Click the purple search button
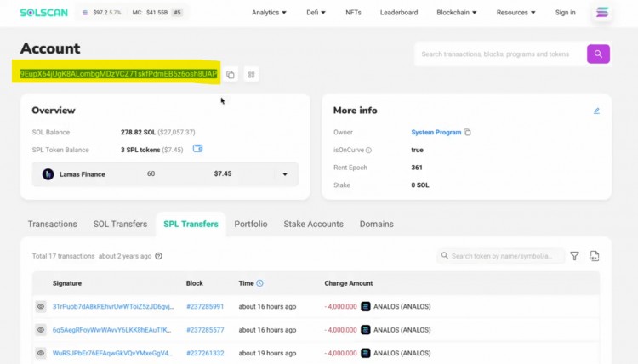This screenshot has width=638, height=364. [x=598, y=54]
